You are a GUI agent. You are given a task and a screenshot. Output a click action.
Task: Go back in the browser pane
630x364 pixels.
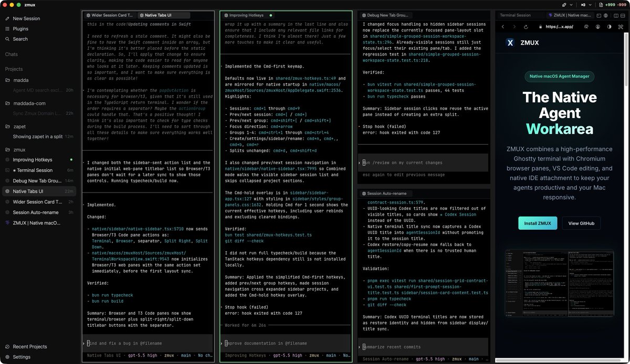point(503,27)
